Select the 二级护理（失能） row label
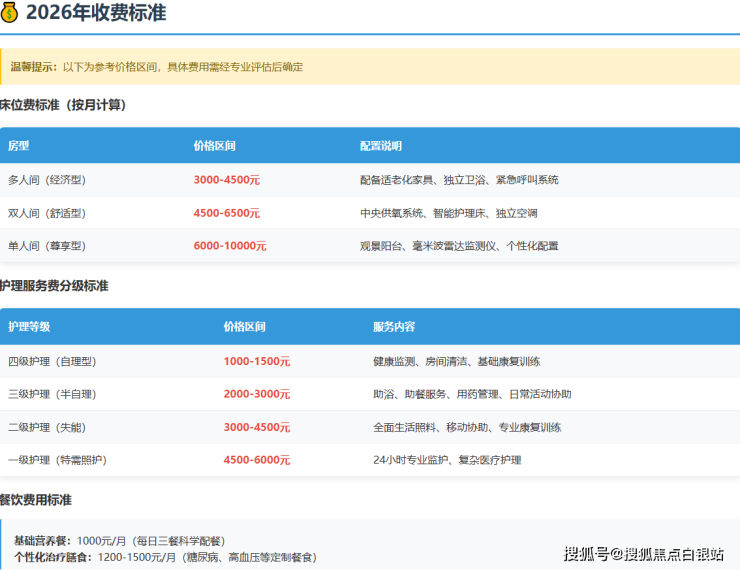The image size is (740, 570). tap(47, 427)
